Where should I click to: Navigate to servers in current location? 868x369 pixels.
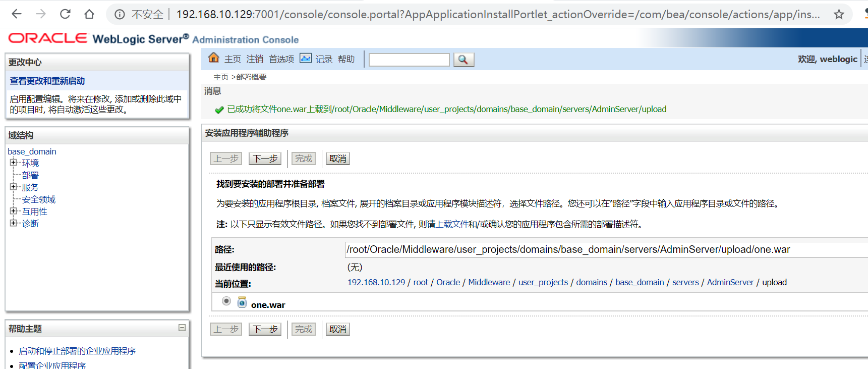pyautogui.click(x=685, y=282)
